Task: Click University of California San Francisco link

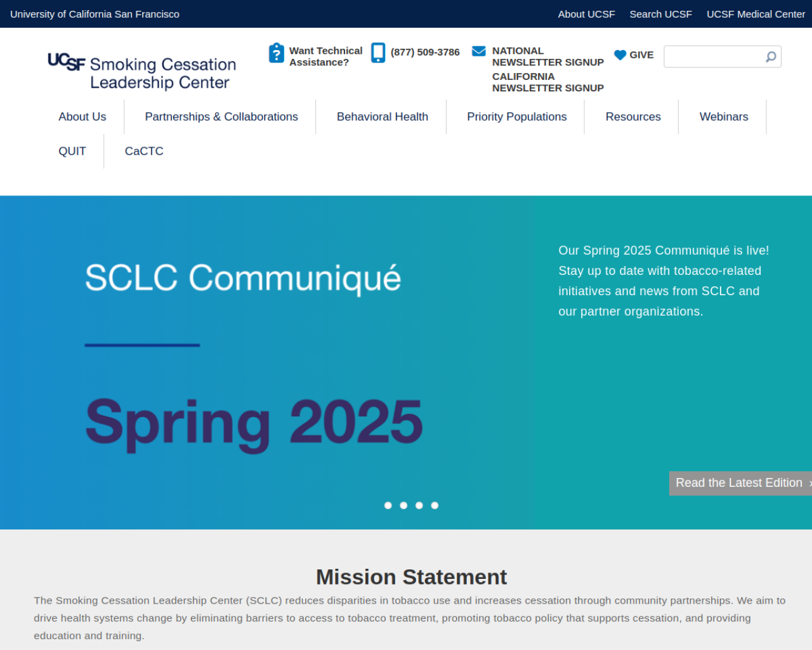Action: [x=95, y=14]
